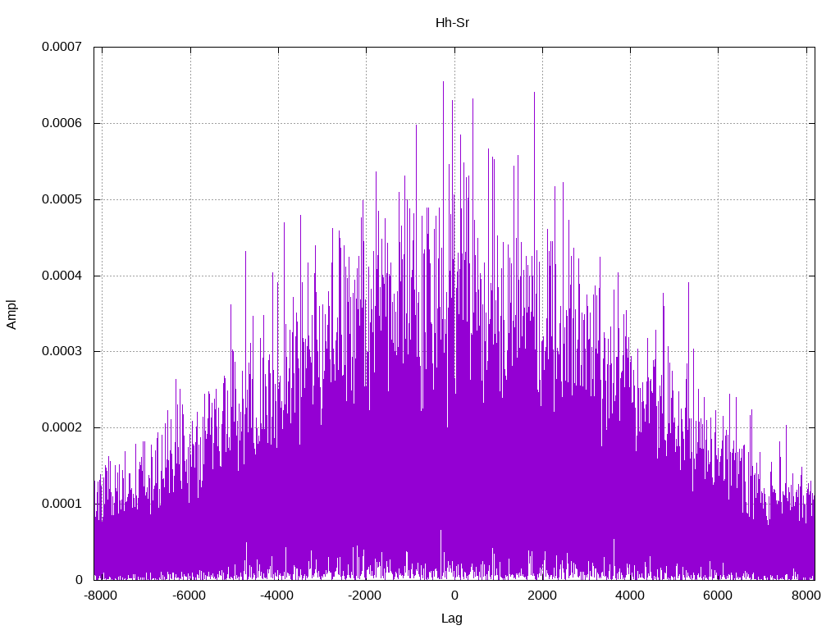Viewport: 840px width, 630px height.
Task: Click the x-axis tick label '-4000'
Action: (277, 596)
